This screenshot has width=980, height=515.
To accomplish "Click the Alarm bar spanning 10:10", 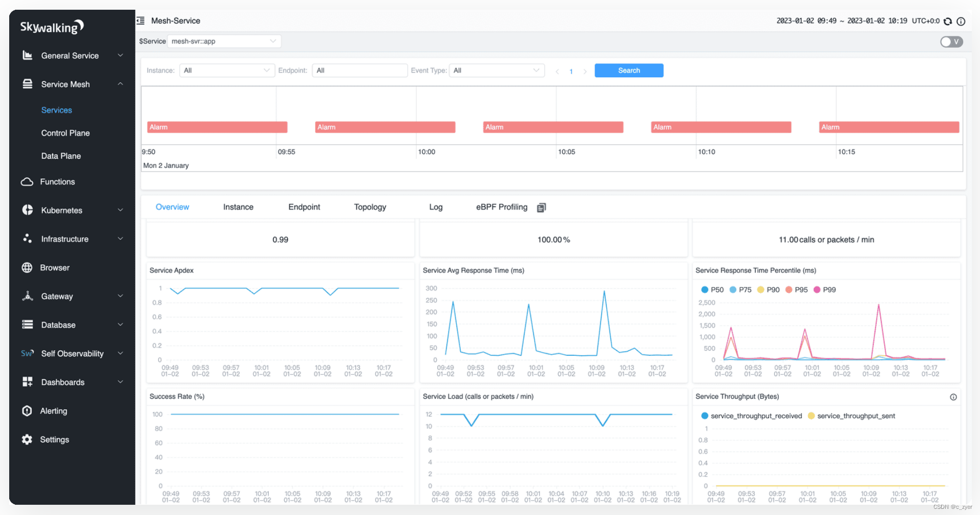I will click(721, 127).
